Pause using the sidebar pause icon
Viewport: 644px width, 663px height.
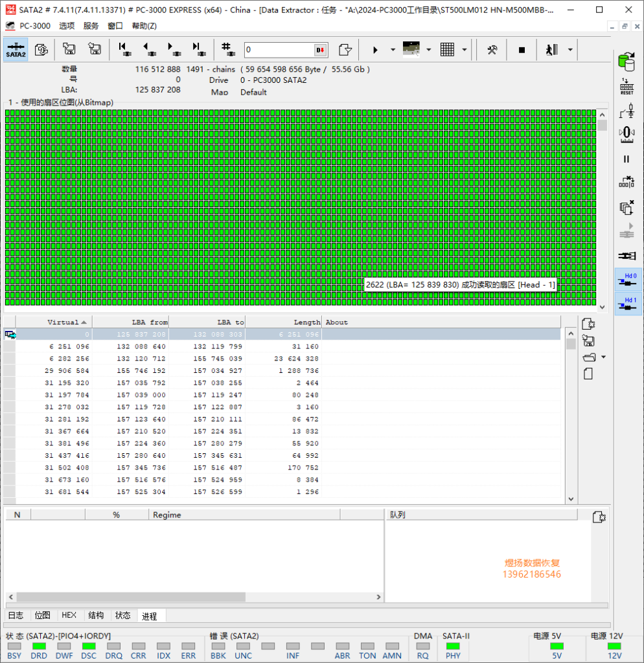627,159
